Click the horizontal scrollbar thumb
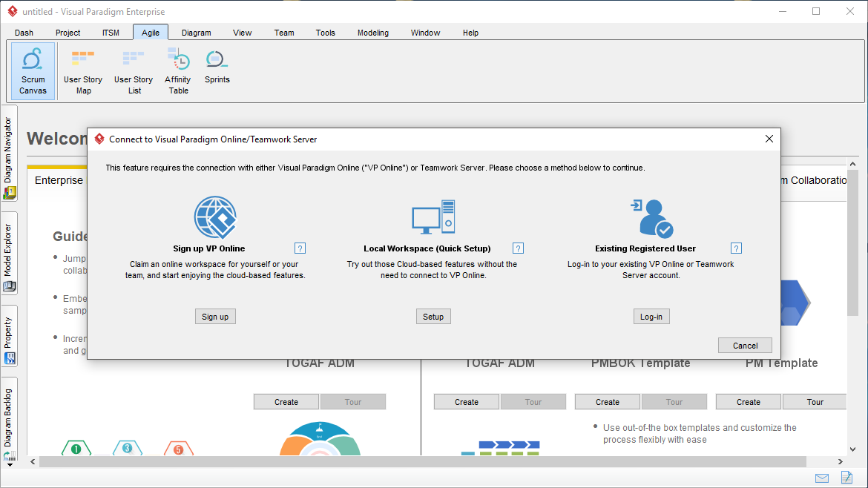Viewport: 868px width, 488px height. click(x=422, y=461)
